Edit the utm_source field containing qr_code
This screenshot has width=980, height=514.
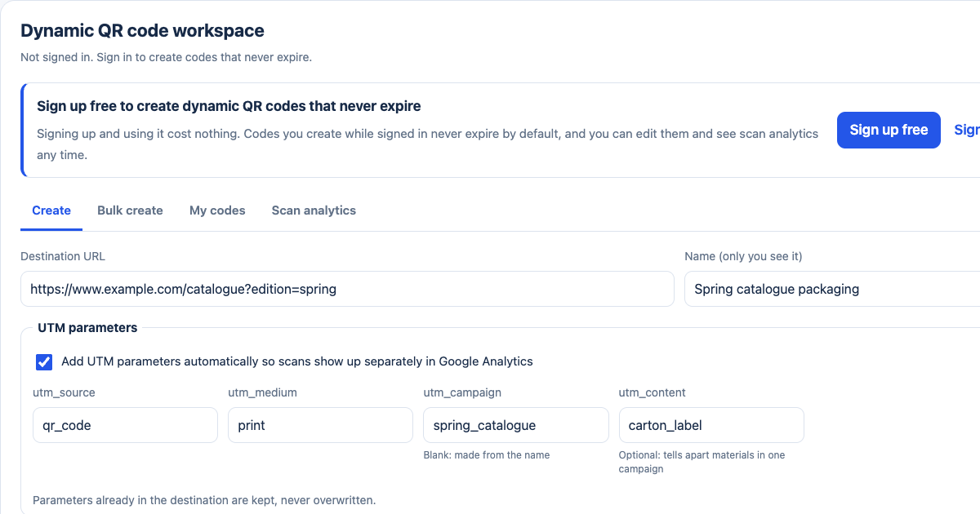click(125, 425)
